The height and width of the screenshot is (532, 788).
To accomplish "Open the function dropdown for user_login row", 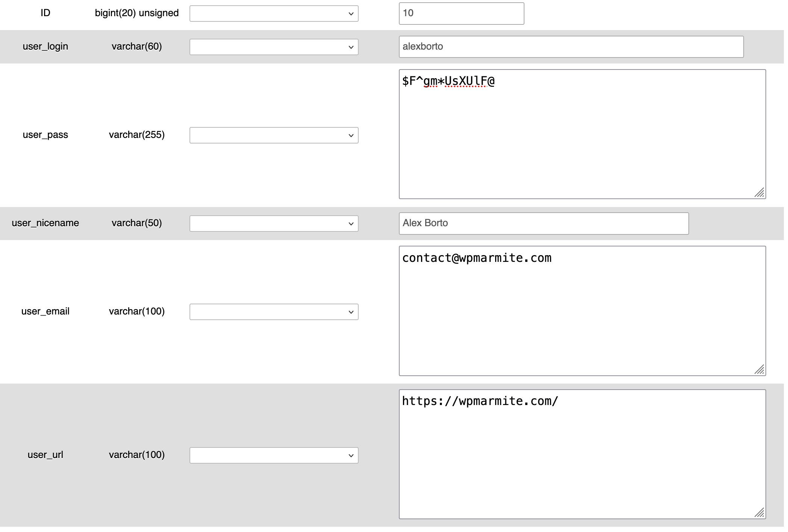I will (274, 47).
